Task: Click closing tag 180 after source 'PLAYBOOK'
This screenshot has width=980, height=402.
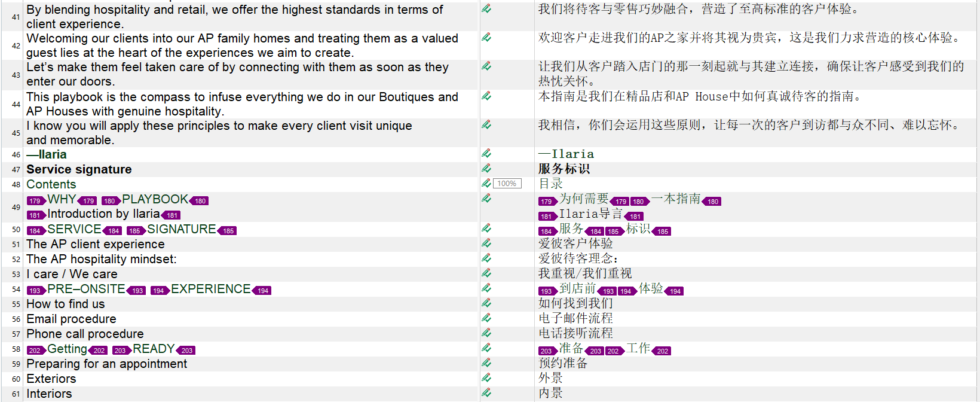Action: coord(198,201)
